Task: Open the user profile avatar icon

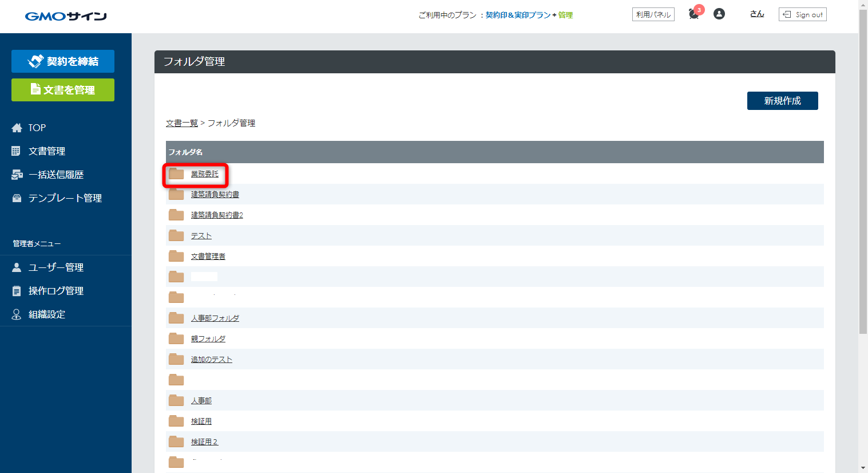Action: (x=719, y=14)
